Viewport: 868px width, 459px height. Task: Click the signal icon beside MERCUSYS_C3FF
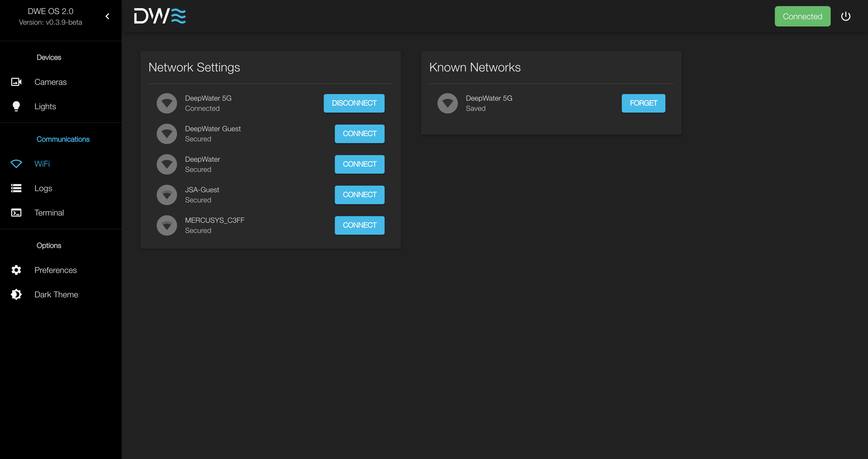click(x=167, y=225)
